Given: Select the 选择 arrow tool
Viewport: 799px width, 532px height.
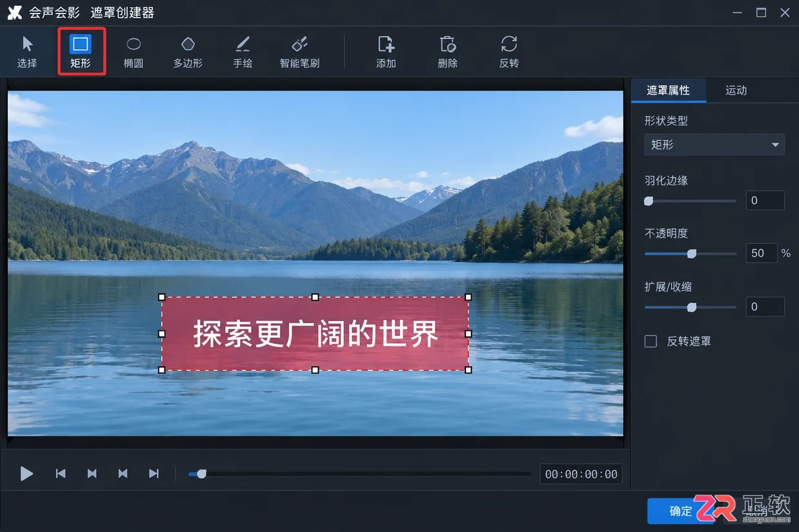Looking at the screenshot, I should (27, 52).
